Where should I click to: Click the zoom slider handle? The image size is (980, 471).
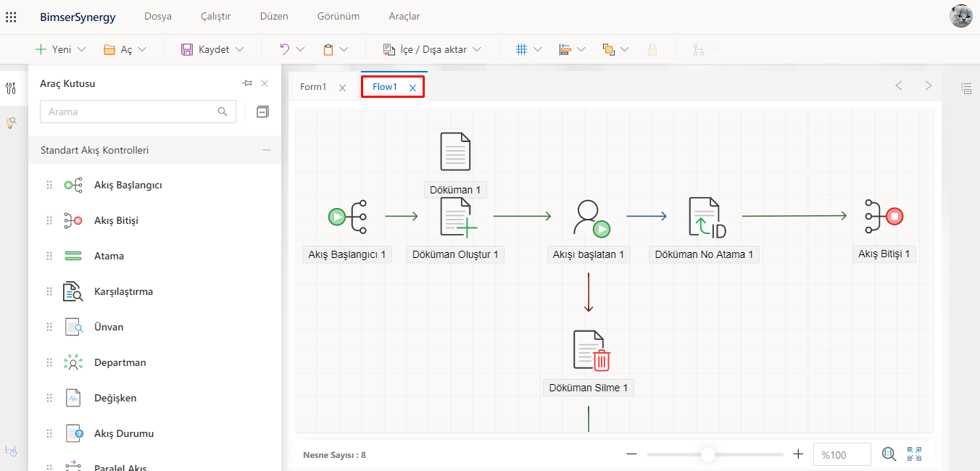click(x=708, y=454)
